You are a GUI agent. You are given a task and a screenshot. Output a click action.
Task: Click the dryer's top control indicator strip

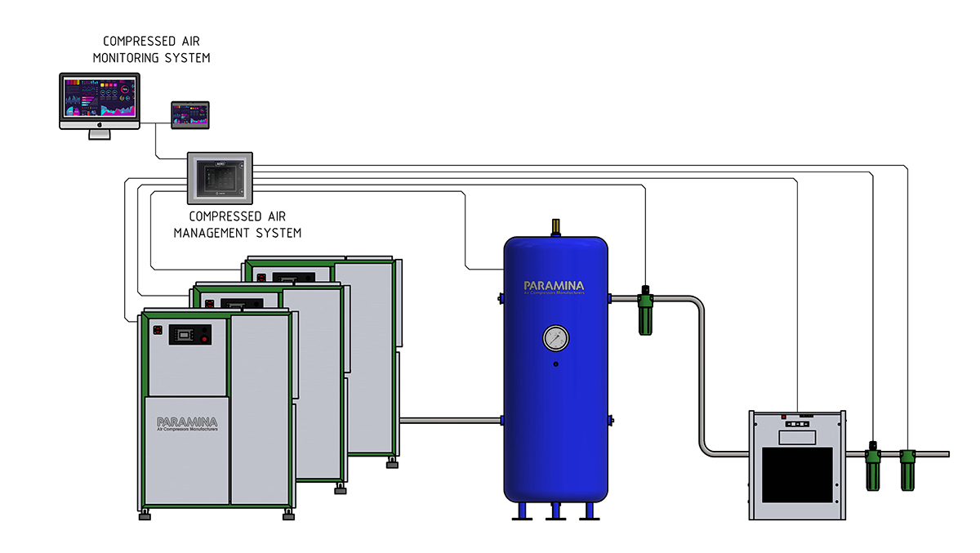coord(796,424)
